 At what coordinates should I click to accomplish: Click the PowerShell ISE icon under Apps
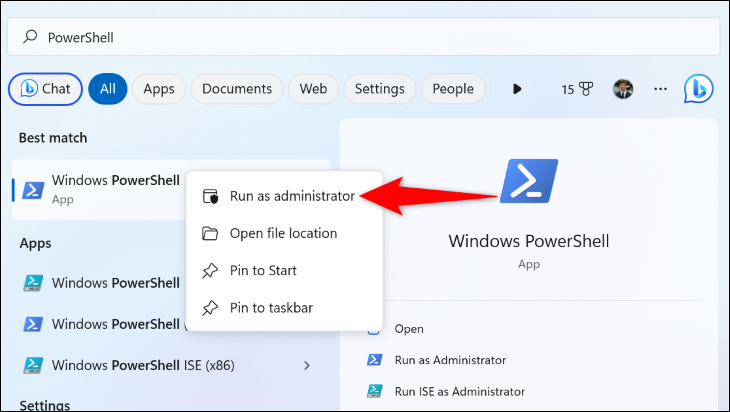click(33, 283)
